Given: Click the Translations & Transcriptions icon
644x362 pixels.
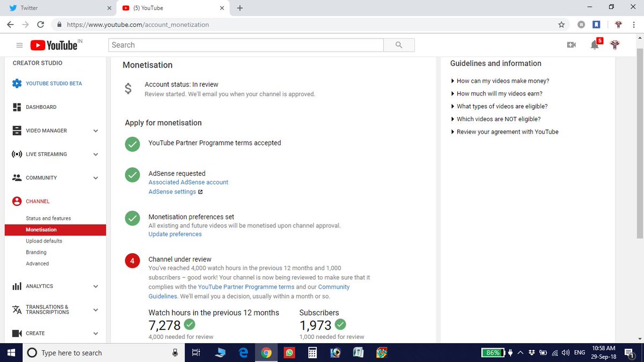Looking at the screenshot, I should tap(17, 310).
